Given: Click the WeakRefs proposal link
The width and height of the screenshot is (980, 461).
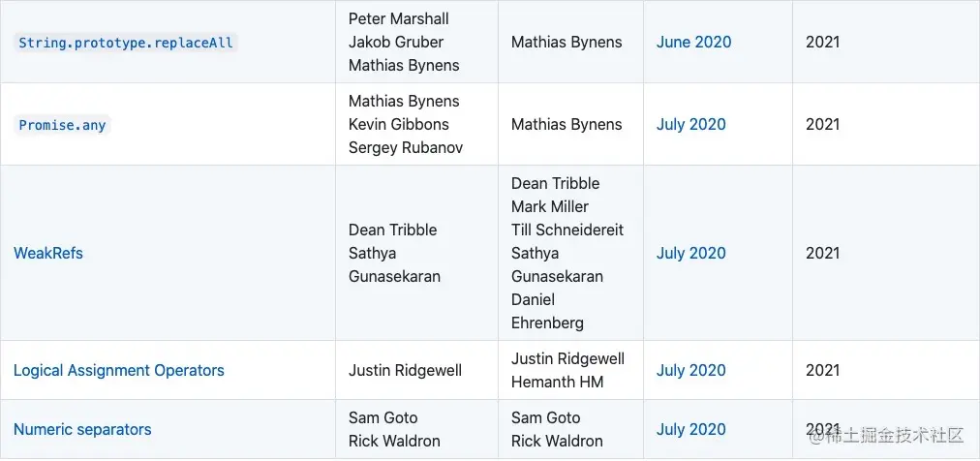Looking at the screenshot, I should point(48,254).
